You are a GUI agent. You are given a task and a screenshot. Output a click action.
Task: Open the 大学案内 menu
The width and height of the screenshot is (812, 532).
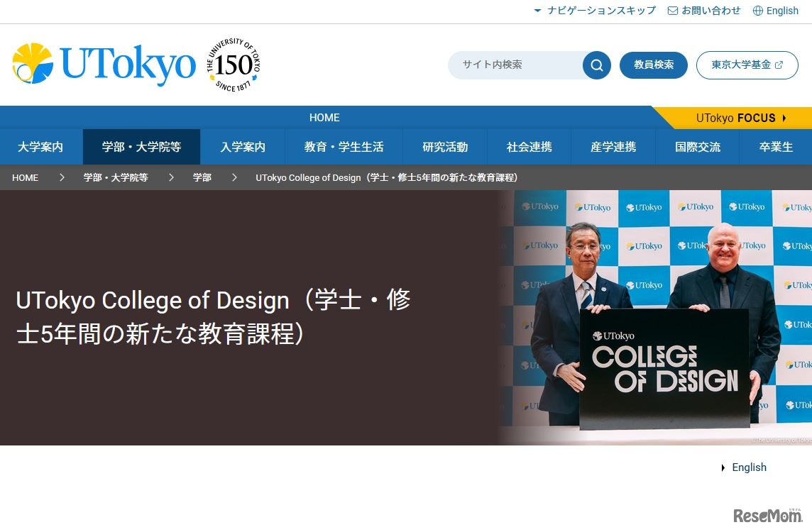point(40,147)
